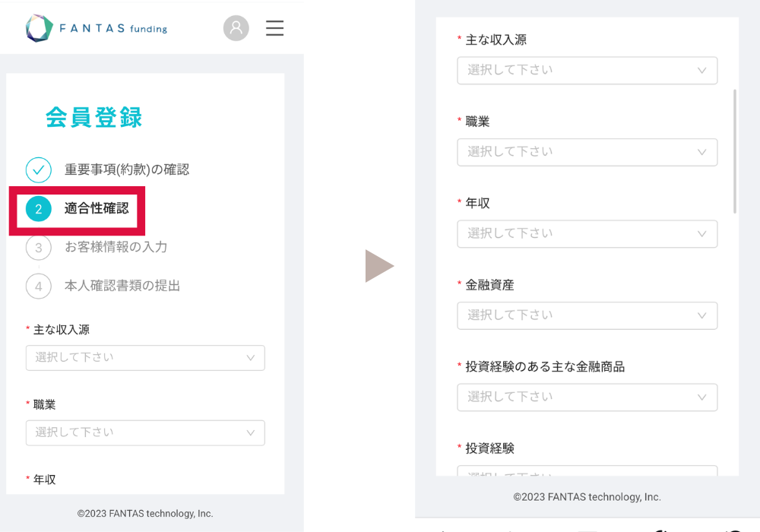Click the 会員登録 page heading

tap(93, 118)
